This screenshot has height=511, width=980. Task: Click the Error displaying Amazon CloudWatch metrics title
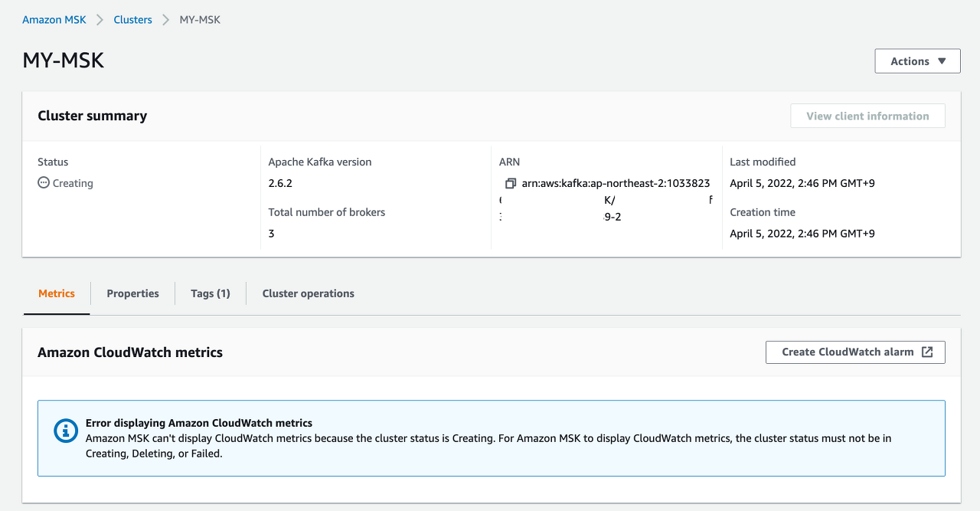(199, 423)
